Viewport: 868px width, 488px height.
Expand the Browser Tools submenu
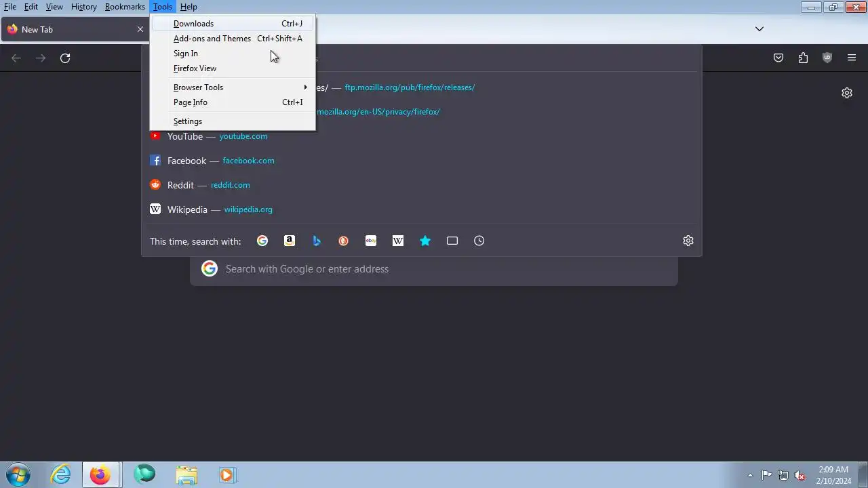[233, 87]
